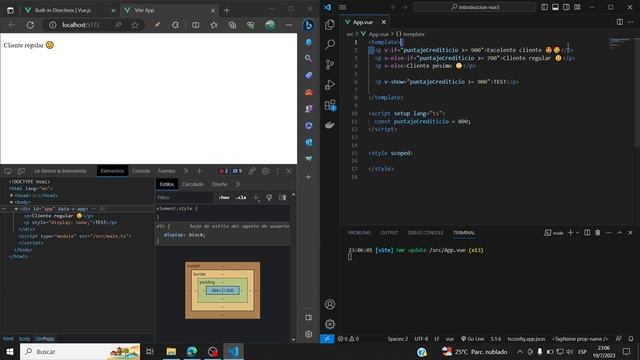The image size is (640, 360).
Task: Switch to the DEBUG CONSOLE panel tab
Action: [425, 233]
